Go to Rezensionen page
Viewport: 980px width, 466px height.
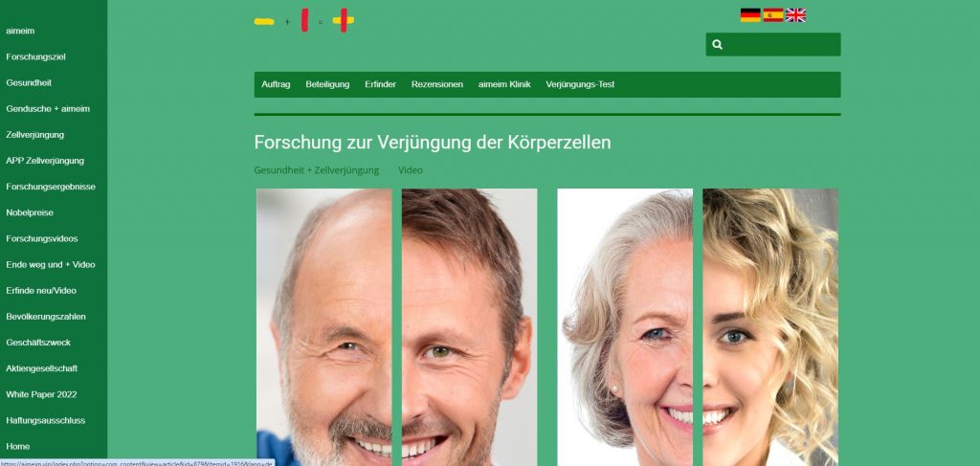click(x=436, y=84)
